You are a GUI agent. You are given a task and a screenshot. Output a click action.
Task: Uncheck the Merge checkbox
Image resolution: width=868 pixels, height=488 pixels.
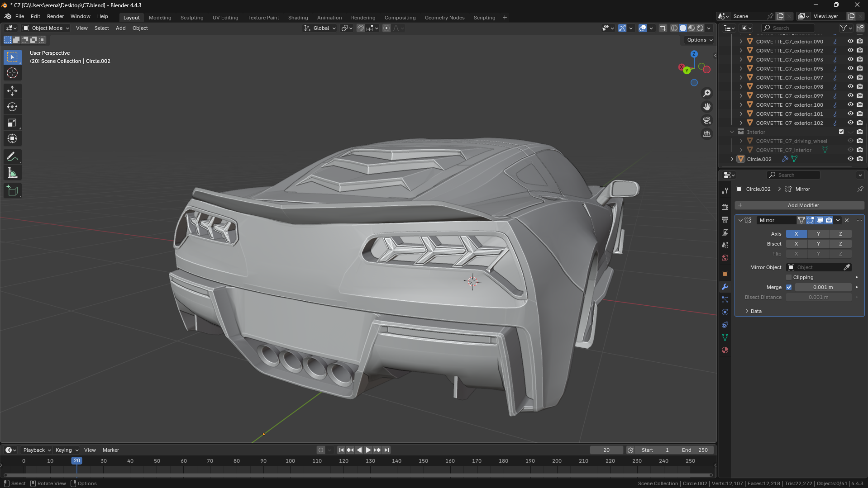[789, 287]
